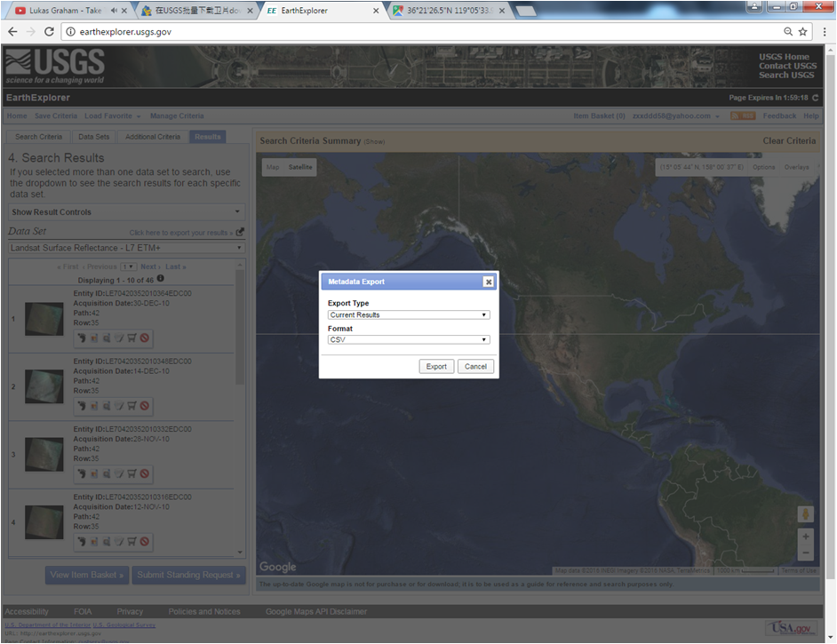Image resolution: width=837 pixels, height=644 pixels.
Task: Switch map to Satellite view
Action: [x=300, y=167]
